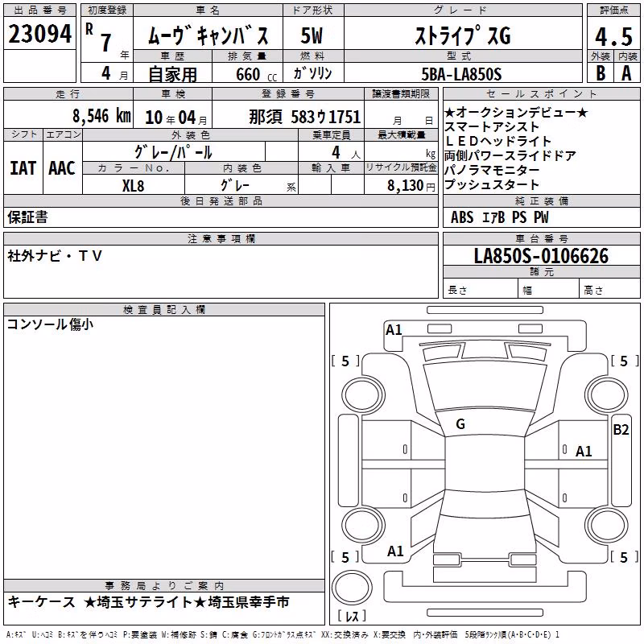Click the A1 mark beside the front bumper

(394, 330)
